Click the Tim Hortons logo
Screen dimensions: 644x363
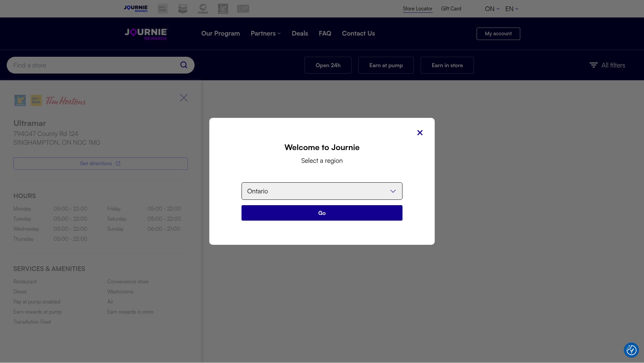66,101
